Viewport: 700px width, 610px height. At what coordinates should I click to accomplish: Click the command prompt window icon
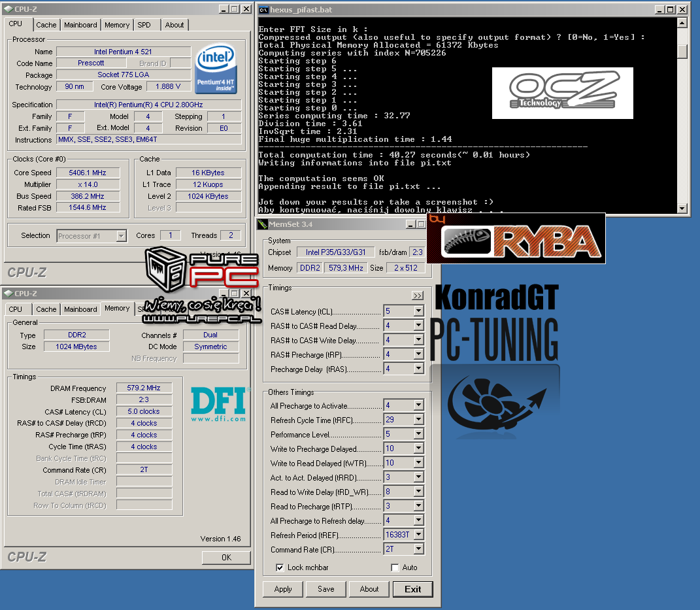pos(264,10)
